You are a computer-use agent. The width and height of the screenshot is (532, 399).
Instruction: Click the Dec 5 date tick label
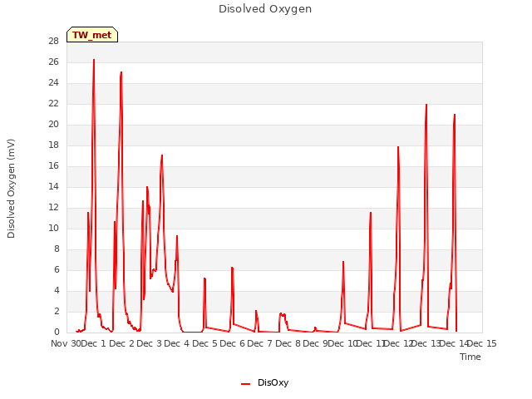[x=204, y=343]
